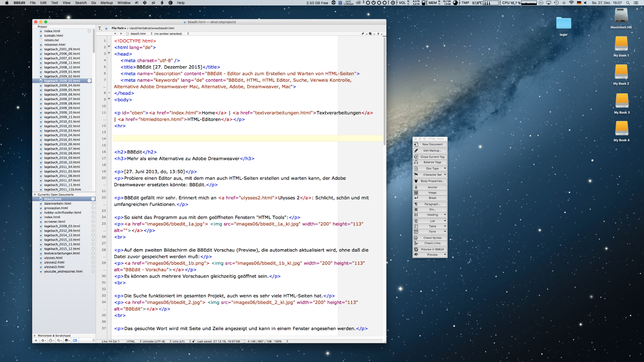Go to next document with forward arrow
Image resolution: width=644 pixels, height=362 pixels.
tap(121, 34)
